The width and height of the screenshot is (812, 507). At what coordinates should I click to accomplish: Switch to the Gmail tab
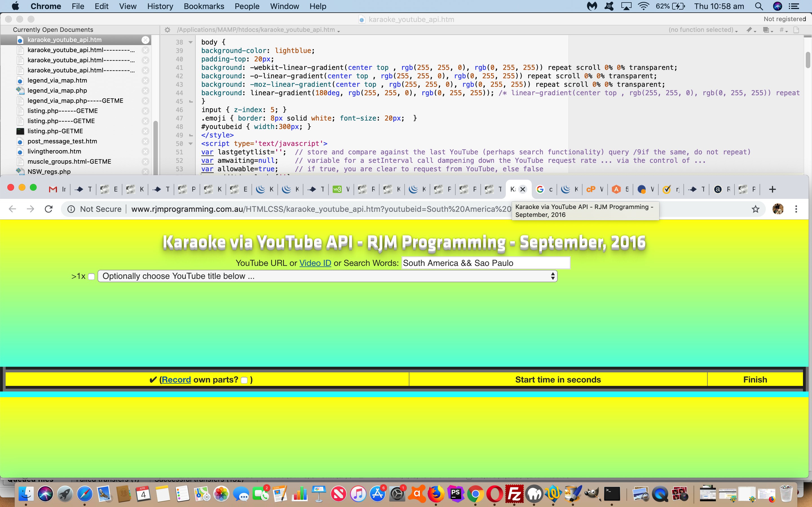(x=57, y=190)
